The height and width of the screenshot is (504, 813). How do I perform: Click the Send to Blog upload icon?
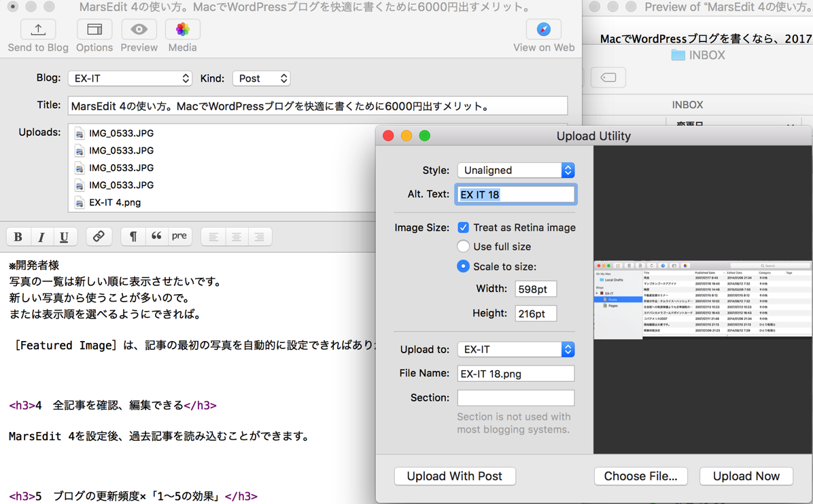click(x=38, y=29)
